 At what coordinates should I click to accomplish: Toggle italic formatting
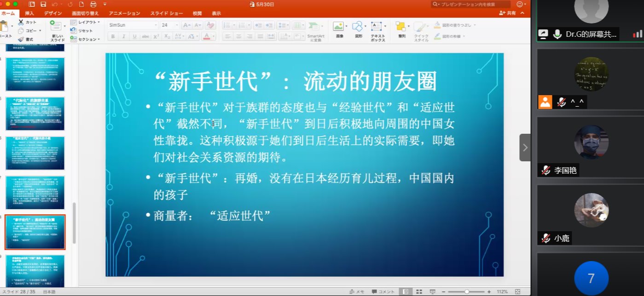tap(124, 36)
